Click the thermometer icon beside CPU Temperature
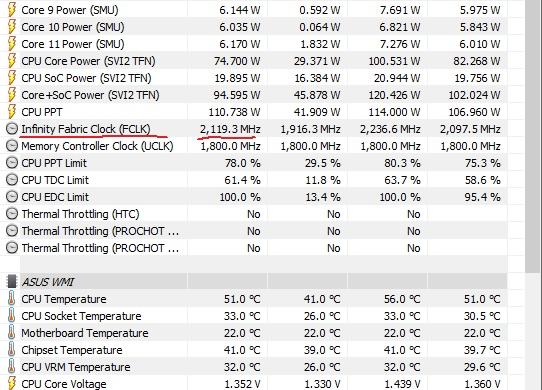Image resolution: width=542 pixels, height=390 pixels. [x=11, y=299]
